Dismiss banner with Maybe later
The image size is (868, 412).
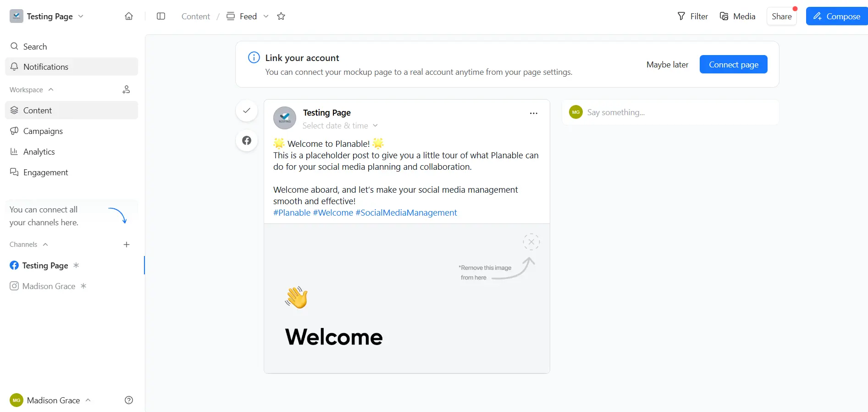667,64
